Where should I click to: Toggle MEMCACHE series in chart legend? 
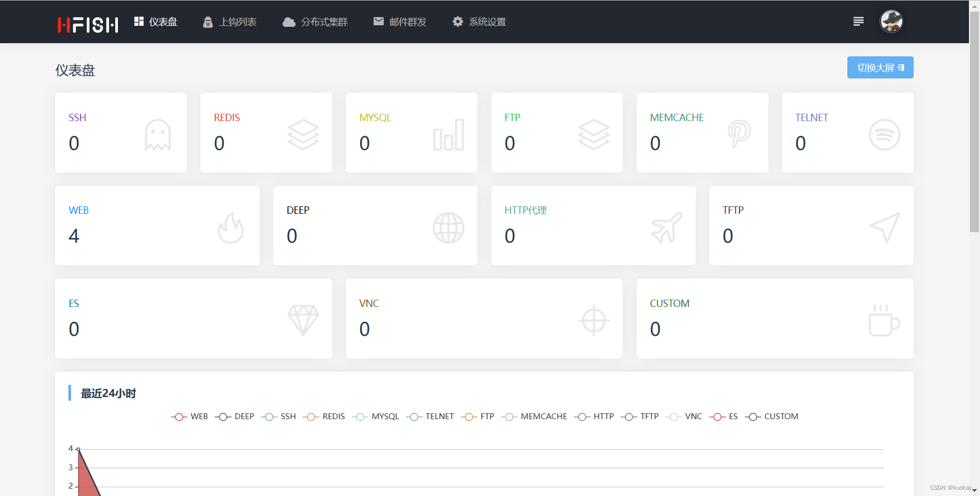[x=534, y=416]
